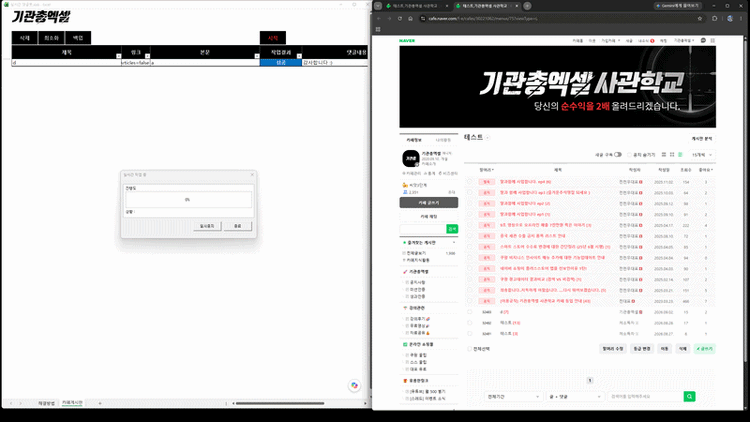750x422 pixels.
Task: Click the Gemini button in Chrome title bar
Action: click(x=678, y=6)
